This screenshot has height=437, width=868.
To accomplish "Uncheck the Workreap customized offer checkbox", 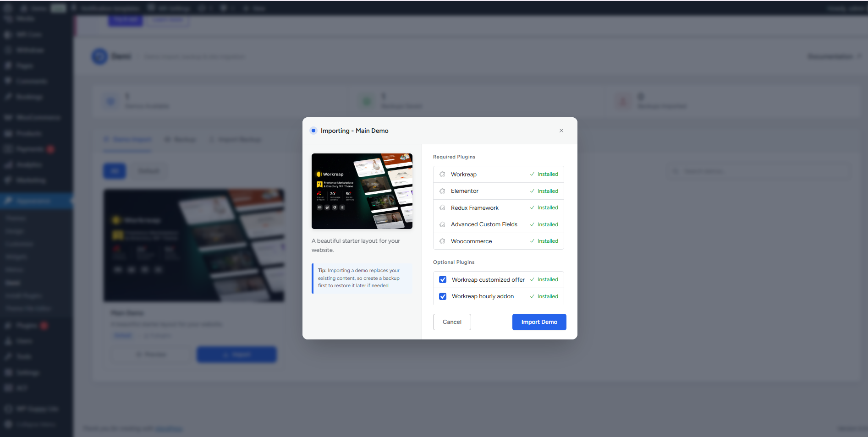I will 443,280.
